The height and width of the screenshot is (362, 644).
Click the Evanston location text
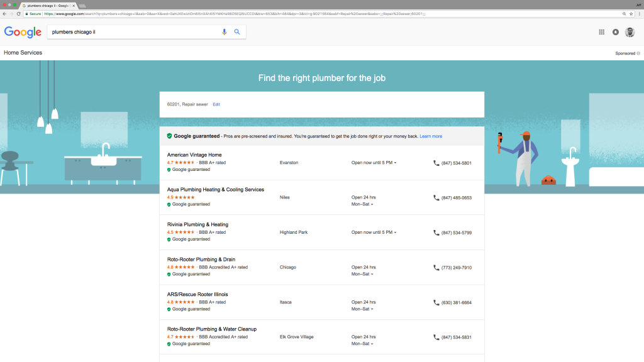pos(289,163)
